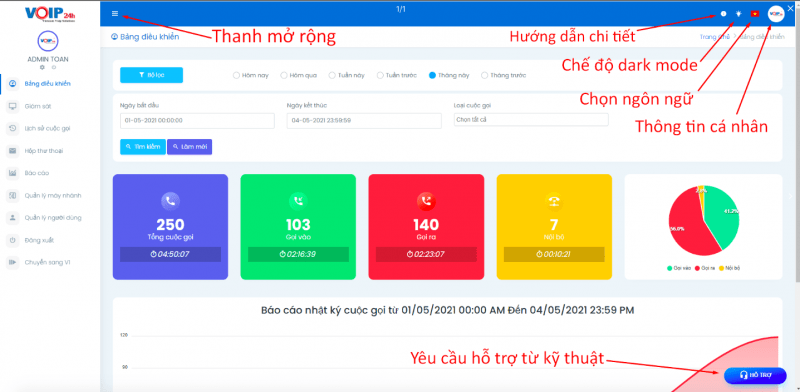
Task: Click the Nội bộ legend color swatch
Action: 722,267
